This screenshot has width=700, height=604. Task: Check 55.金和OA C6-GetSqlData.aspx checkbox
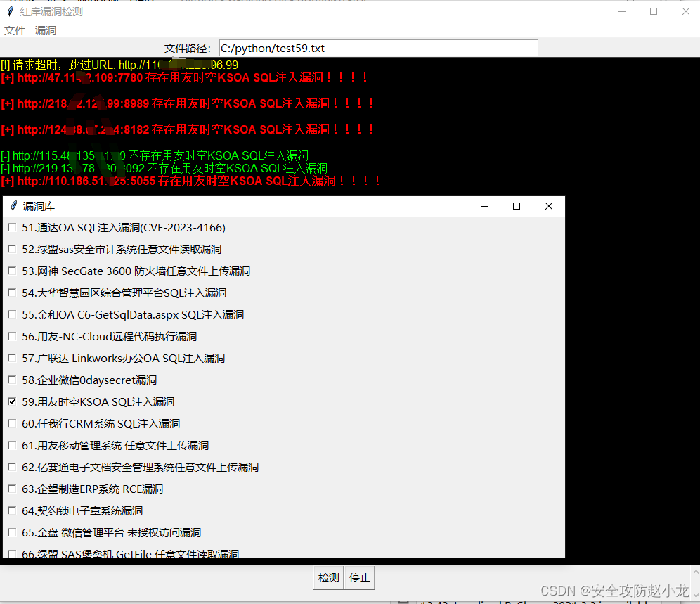[x=12, y=314]
